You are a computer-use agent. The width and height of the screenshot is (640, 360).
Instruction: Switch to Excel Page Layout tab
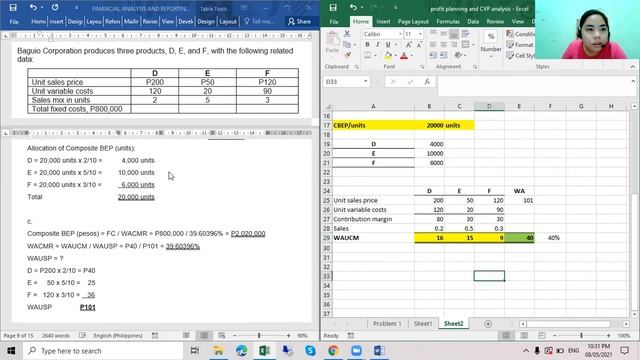tap(413, 21)
